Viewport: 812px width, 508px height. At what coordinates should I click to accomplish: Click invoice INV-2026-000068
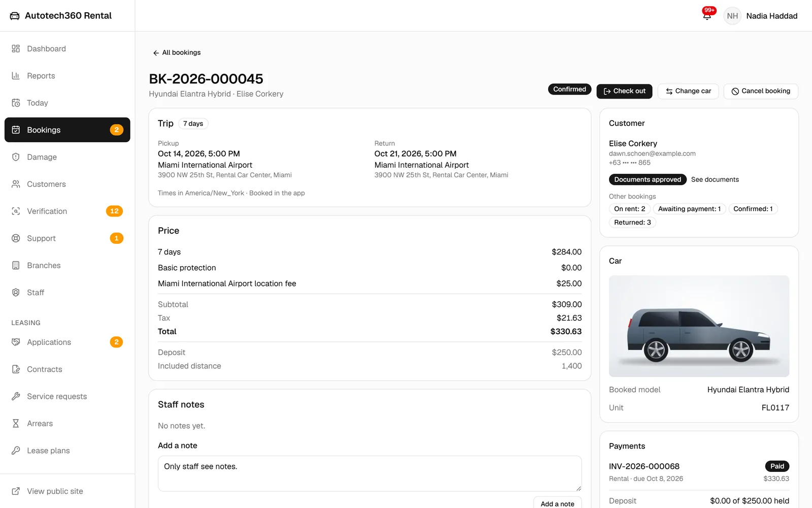pyautogui.click(x=644, y=466)
